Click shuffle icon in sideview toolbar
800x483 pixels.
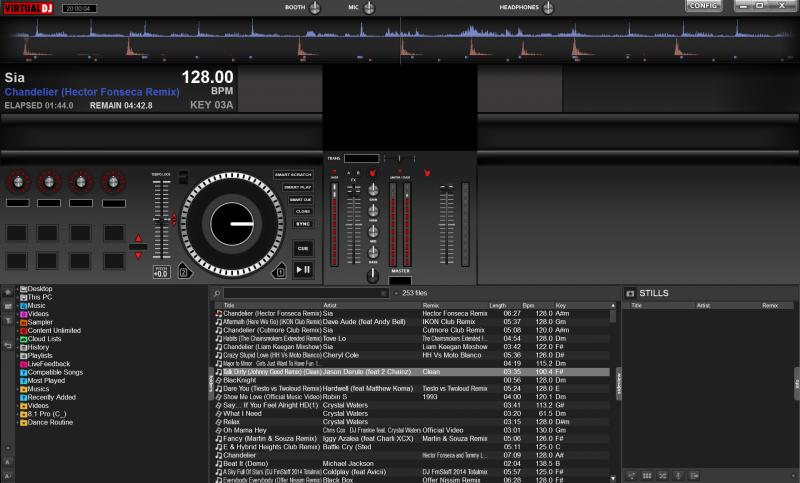(x=662, y=476)
